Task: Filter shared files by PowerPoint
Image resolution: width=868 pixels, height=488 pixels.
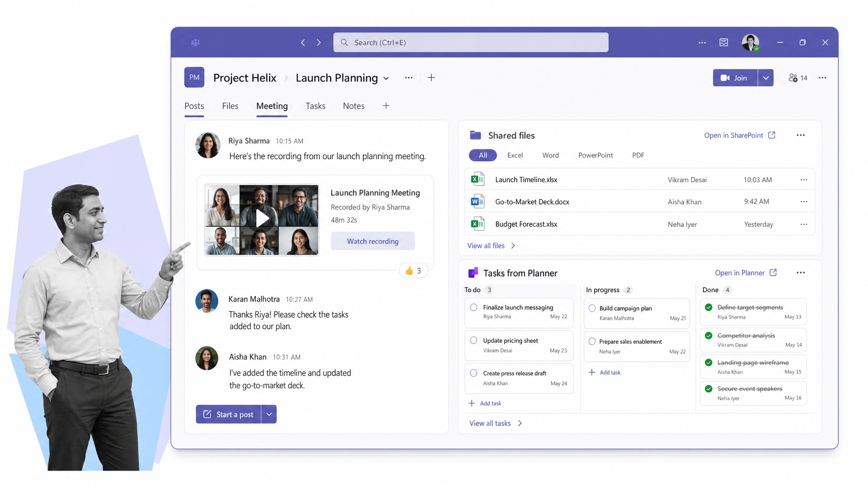Action: (595, 155)
